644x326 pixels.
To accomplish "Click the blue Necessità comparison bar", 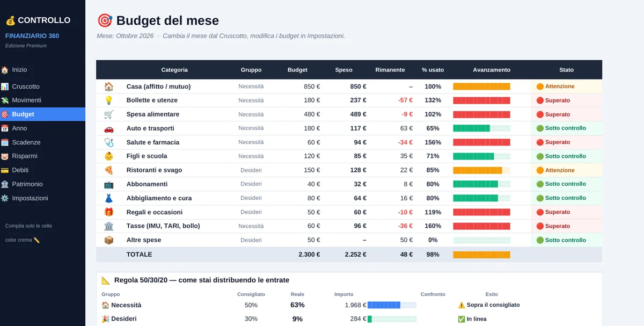I will [x=392, y=305].
